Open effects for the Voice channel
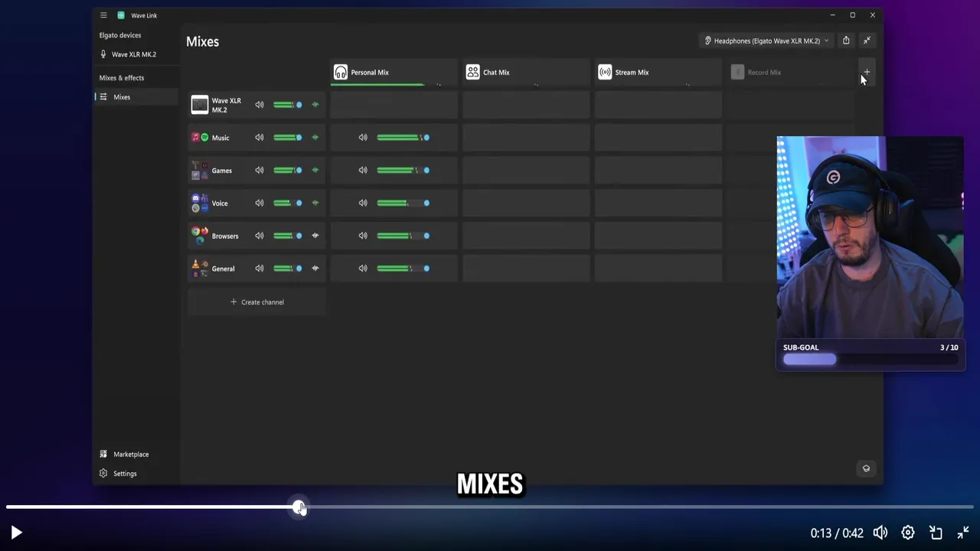Image resolution: width=980 pixels, height=551 pixels. 315,203
